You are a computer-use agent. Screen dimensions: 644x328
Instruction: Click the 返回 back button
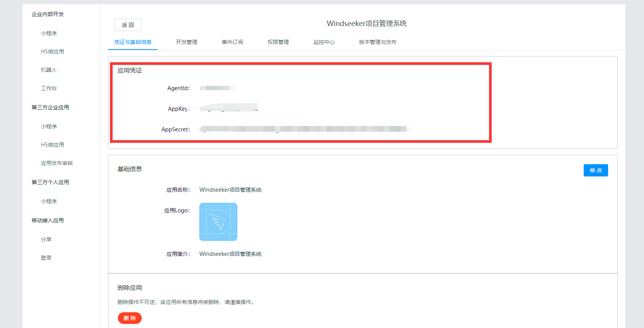point(128,25)
